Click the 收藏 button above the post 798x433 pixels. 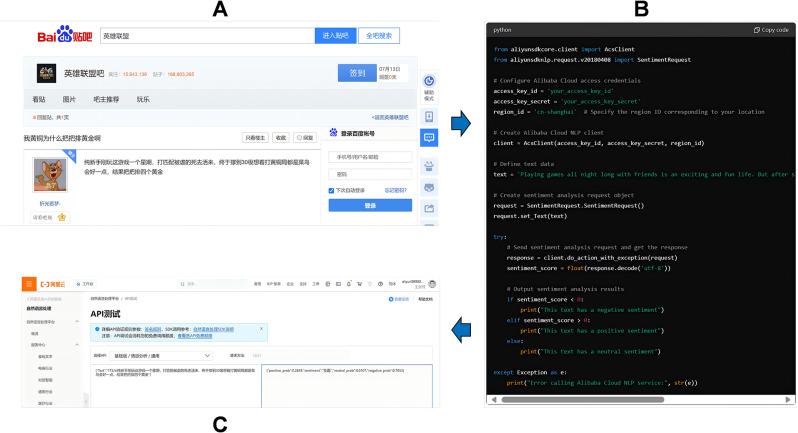281,137
